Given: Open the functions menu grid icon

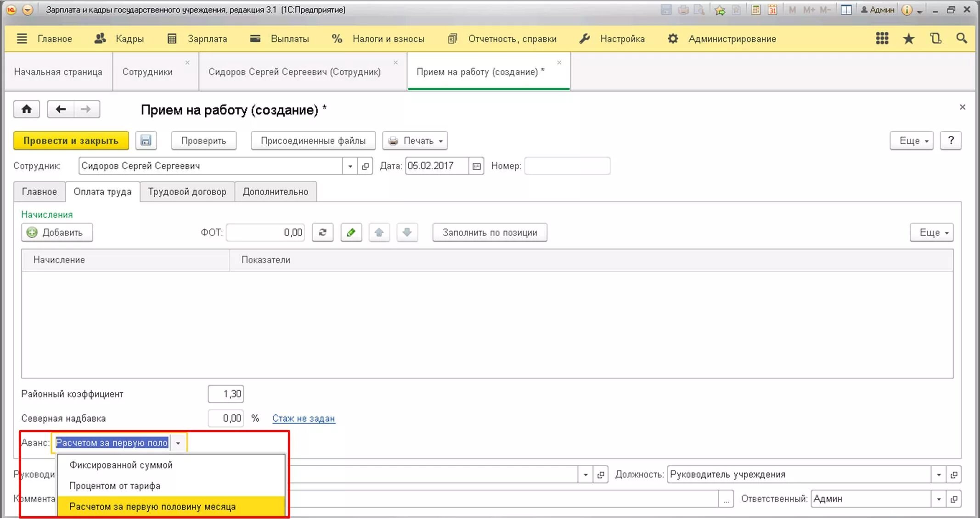Looking at the screenshot, I should tap(882, 39).
